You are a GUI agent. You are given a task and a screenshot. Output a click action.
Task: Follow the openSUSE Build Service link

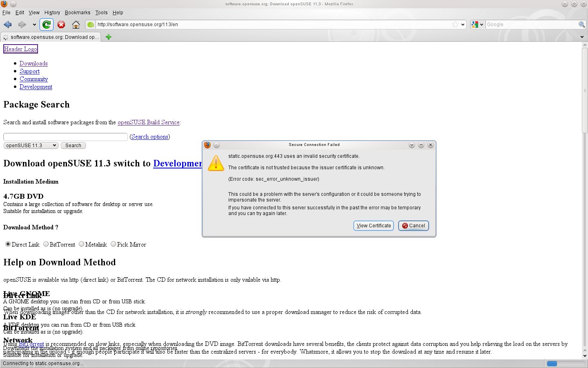point(149,122)
